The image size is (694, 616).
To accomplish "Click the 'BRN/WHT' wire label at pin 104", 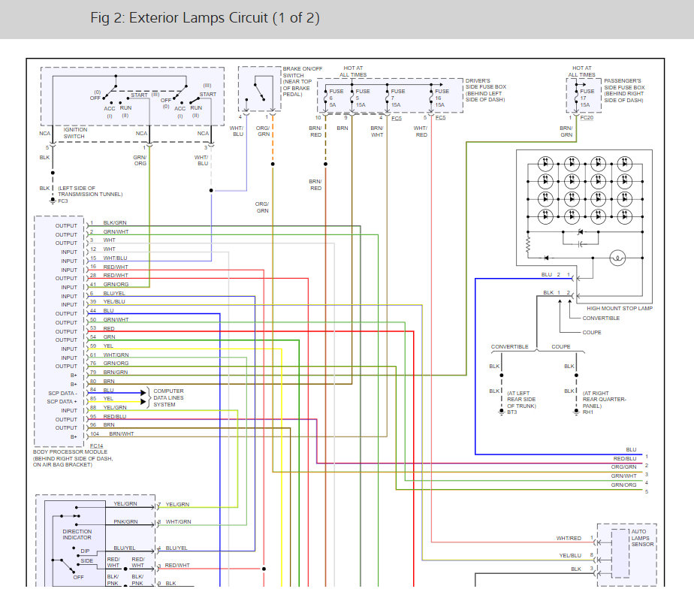I will (x=121, y=433).
